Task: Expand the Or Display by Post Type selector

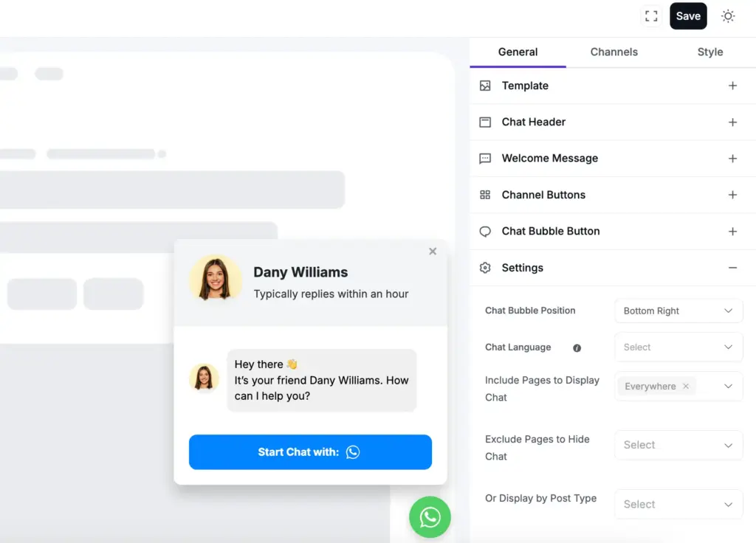Action: pyautogui.click(x=678, y=504)
